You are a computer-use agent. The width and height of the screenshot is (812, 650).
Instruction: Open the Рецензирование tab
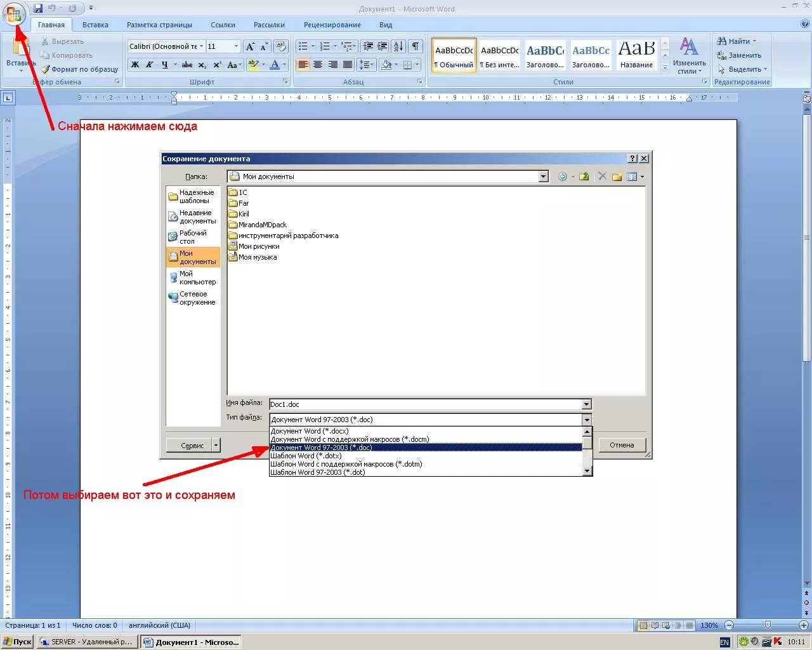coord(332,25)
